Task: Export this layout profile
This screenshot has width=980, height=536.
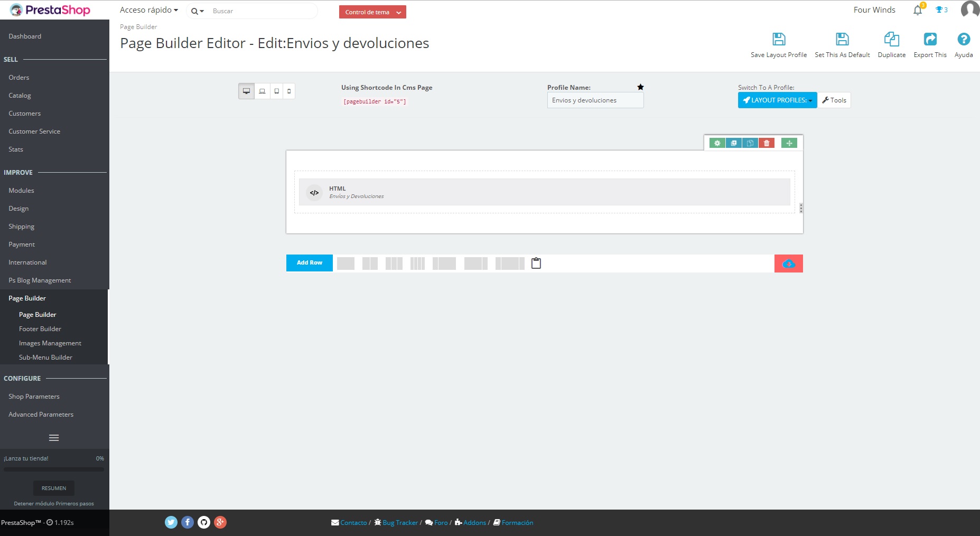Action: pyautogui.click(x=930, y=45)
